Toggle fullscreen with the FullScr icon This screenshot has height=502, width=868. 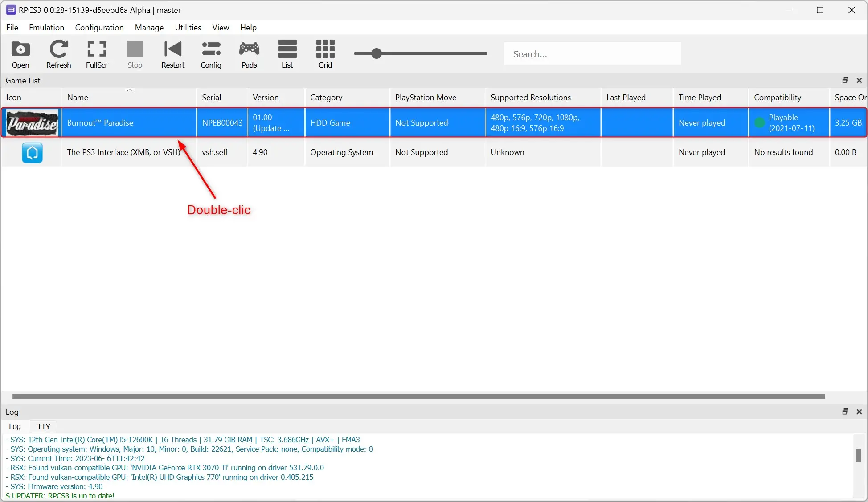[97, 54]
